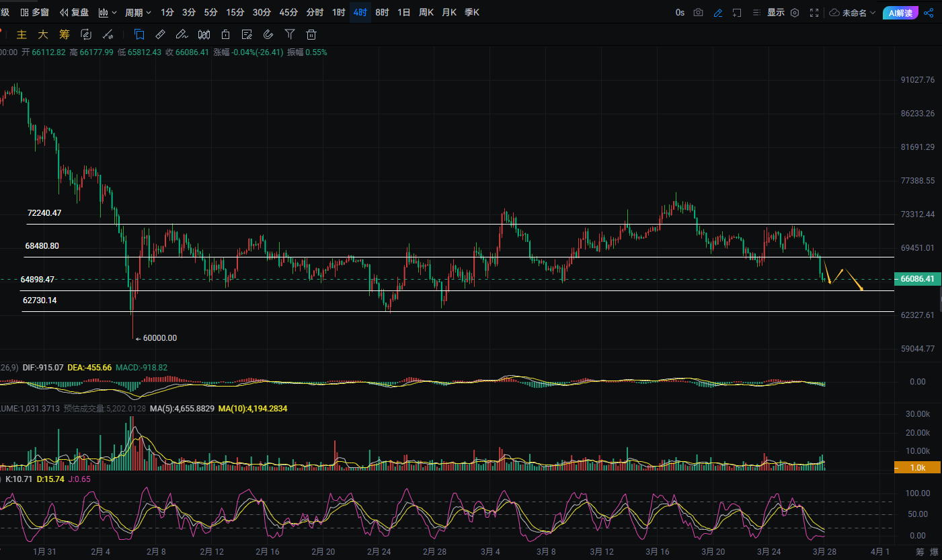Select the 15分 timeframe tab
The image size is (942, 560).
pos(235,13)
